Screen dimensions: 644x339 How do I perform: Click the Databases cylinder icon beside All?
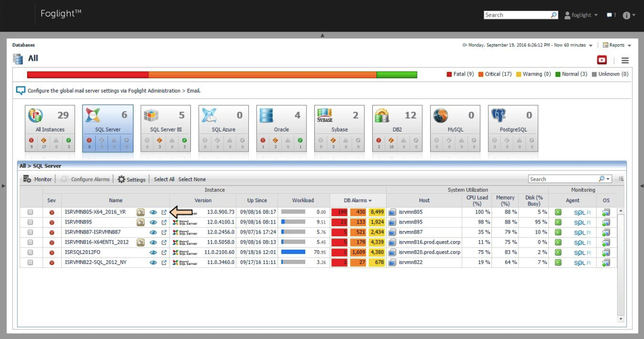18,59
